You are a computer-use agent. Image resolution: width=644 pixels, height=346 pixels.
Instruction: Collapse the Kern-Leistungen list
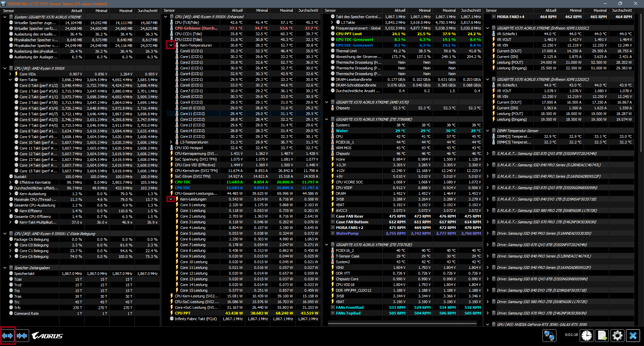point(171,199)
